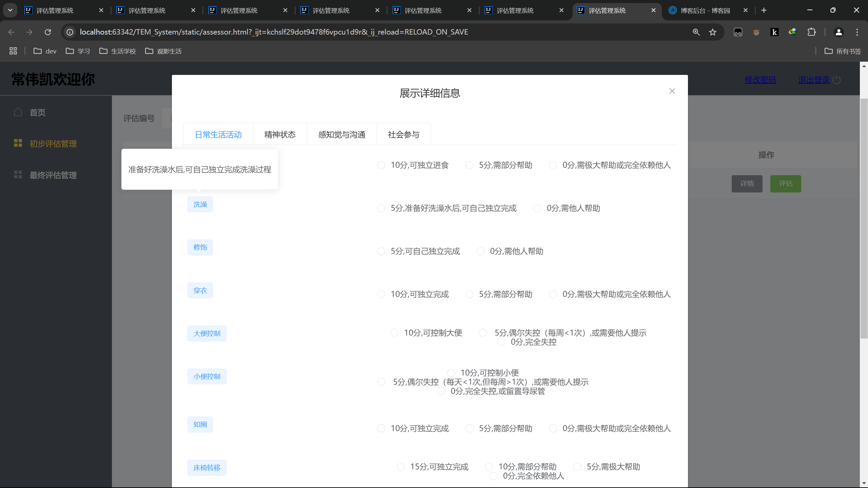Click the 修改密码 link
868x488 pixels.
click(x=760, y=80)
